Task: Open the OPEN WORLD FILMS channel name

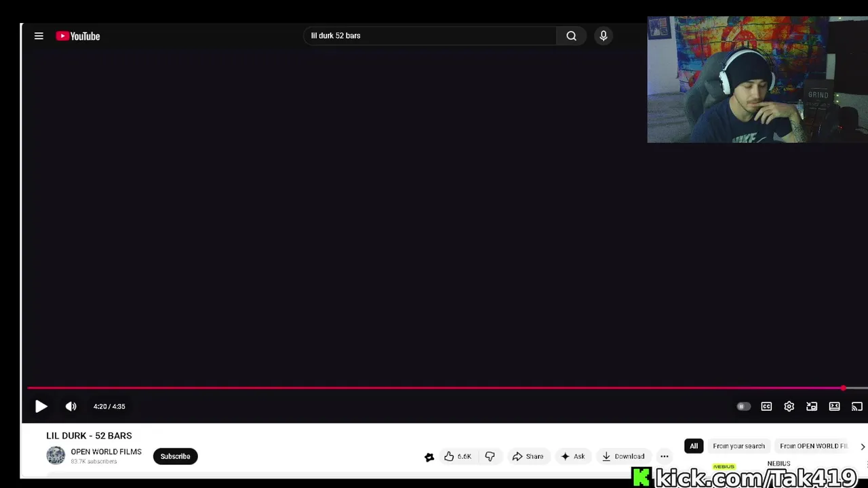Action: [106, 451]
